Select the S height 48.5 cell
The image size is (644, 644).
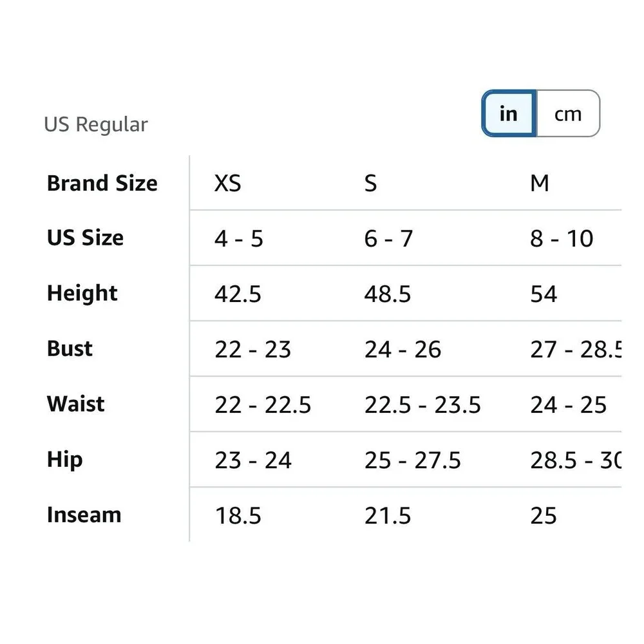pyautogui.click(x=387, y=294)
